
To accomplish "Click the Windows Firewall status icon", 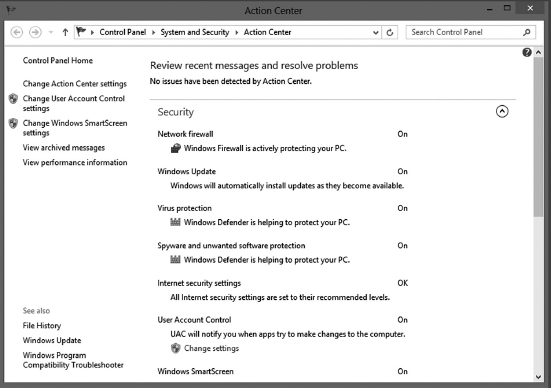I will pos(175,148).
